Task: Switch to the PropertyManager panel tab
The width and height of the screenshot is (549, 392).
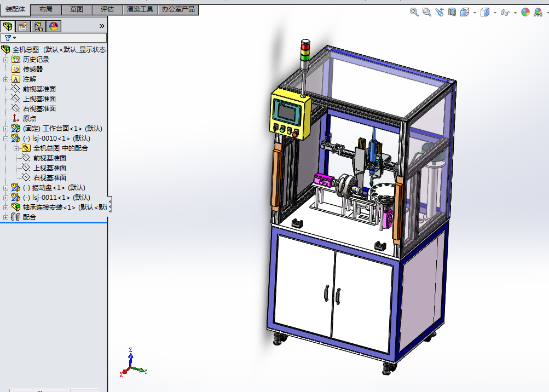Action: 23,26
